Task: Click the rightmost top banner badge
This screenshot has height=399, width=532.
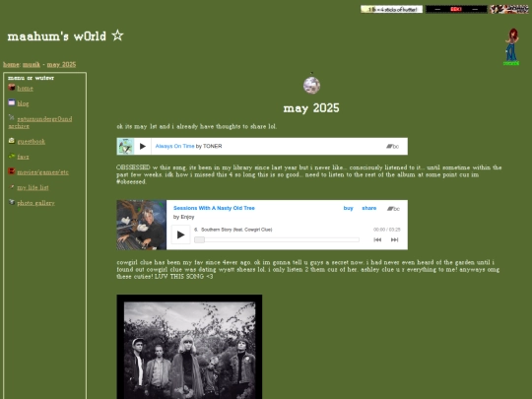Action: point(509,10)
